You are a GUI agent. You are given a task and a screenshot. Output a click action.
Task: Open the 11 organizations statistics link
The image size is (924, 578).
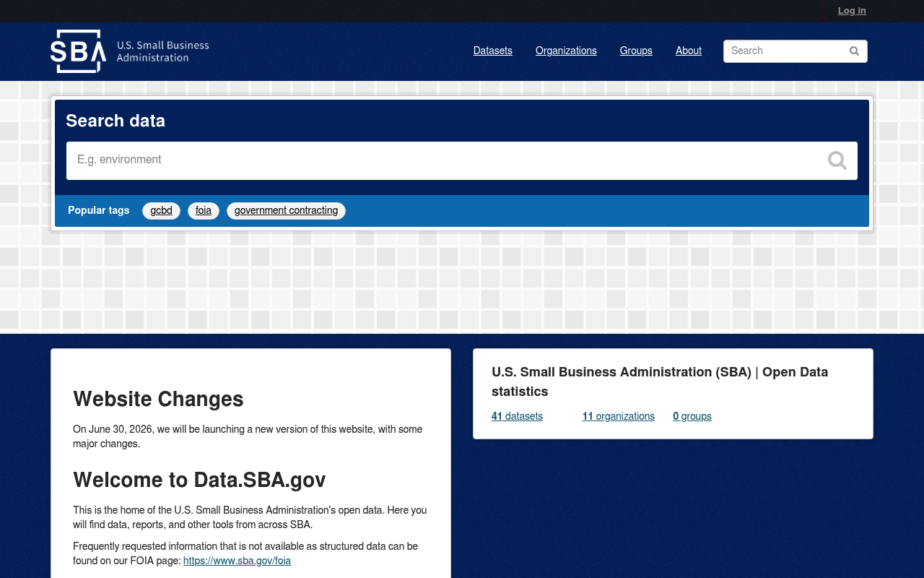tap(619, 416)
